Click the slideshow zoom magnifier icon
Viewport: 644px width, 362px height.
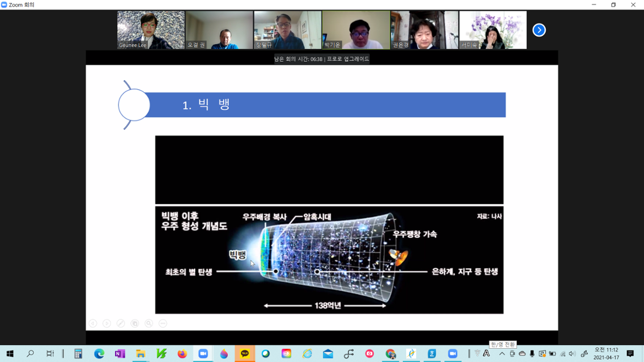149,323
